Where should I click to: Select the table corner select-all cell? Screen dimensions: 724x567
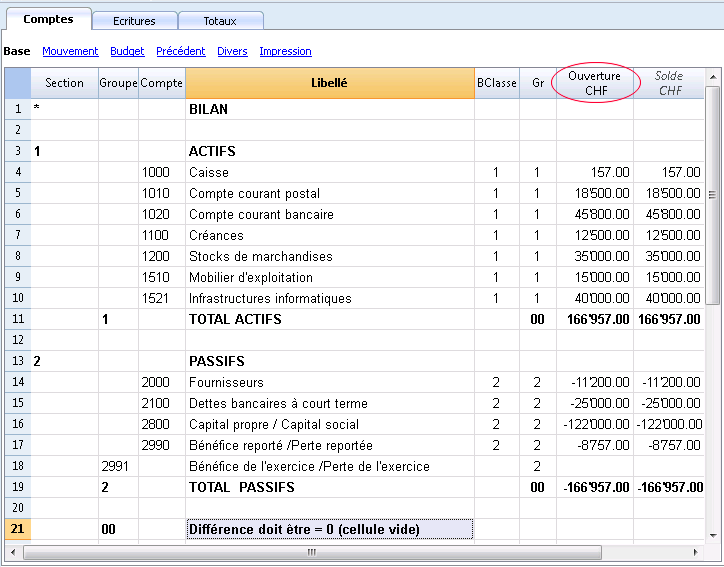point(18,83)
